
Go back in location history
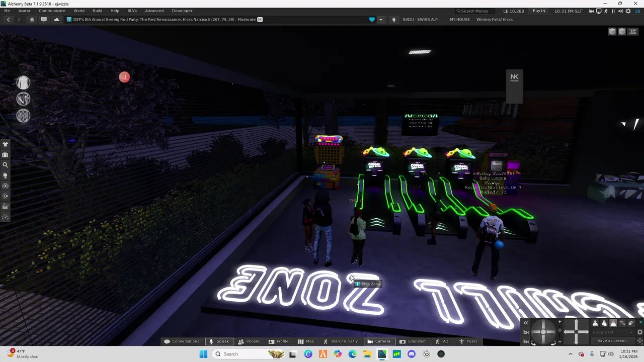point(8,20)
